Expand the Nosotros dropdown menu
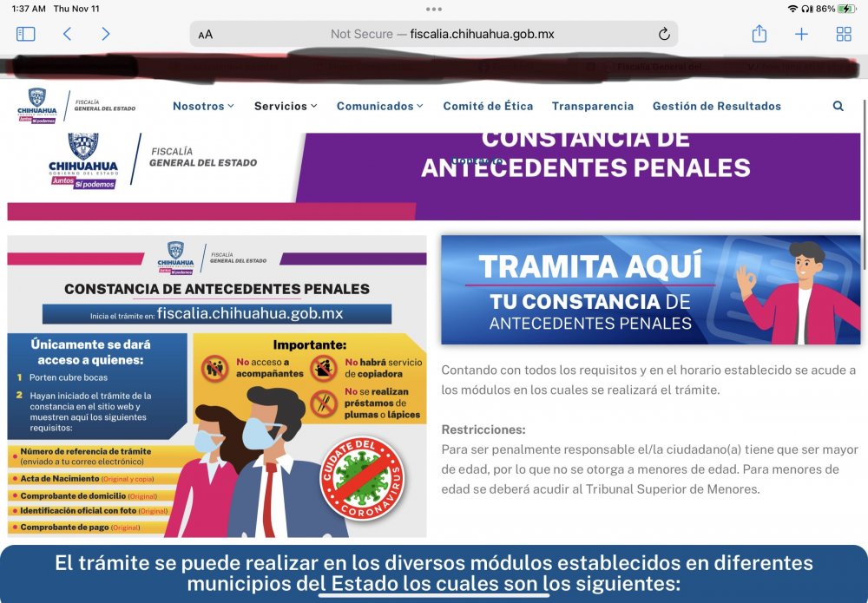Screen dimensions: 868x603 pos(203,106)
